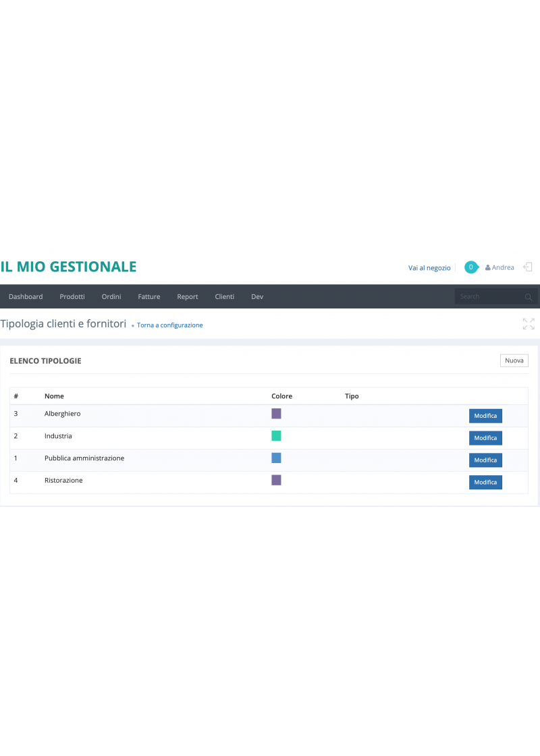The image size is (540, 756).
Task: Focus the Search input field
Action: pos(495,296)
